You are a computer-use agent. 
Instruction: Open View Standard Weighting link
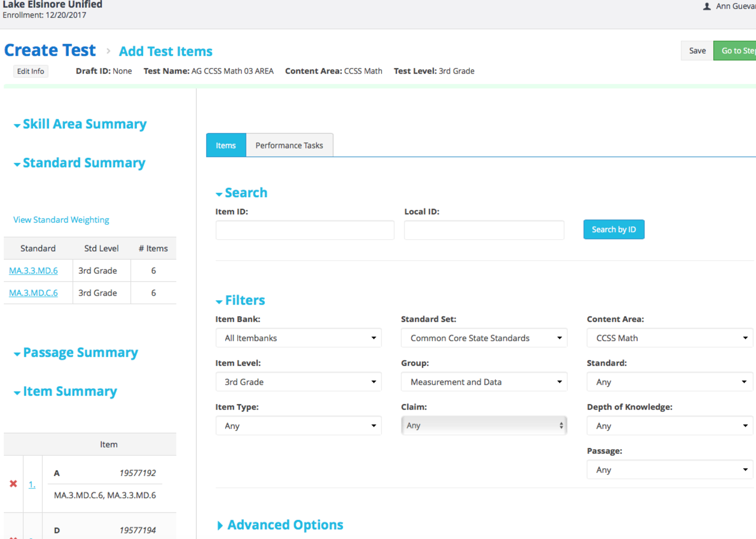coord(61,220)
